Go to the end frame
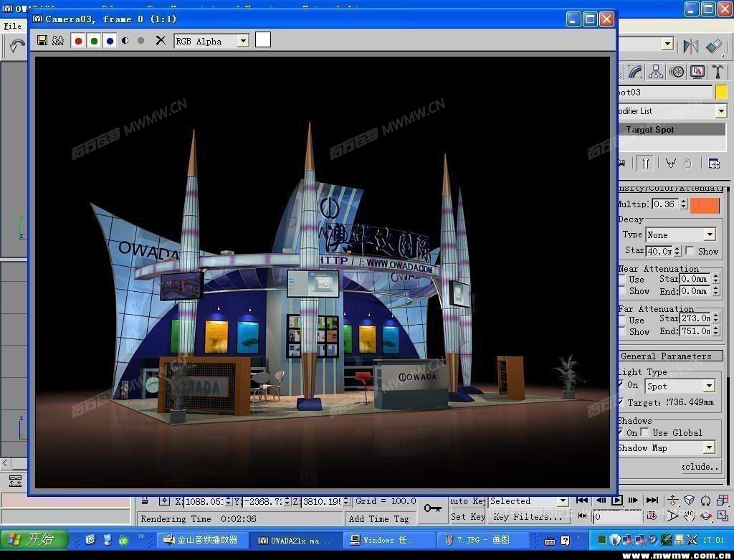The image size is (734, 560). 652,500
